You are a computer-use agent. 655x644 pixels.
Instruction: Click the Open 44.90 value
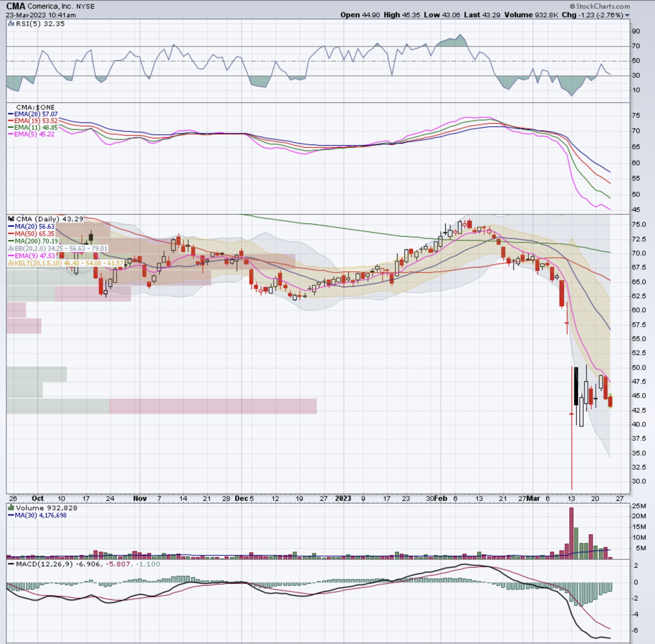(x=360, y=15)
